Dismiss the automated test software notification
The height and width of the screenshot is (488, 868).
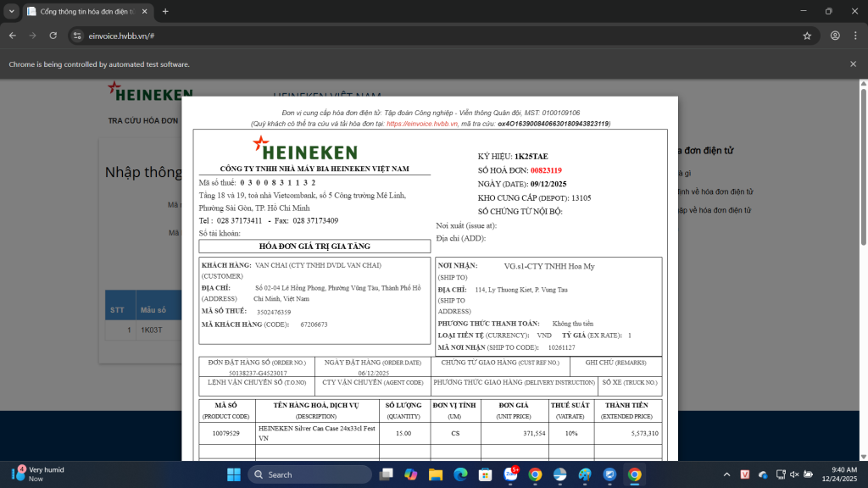coord(853,64)
